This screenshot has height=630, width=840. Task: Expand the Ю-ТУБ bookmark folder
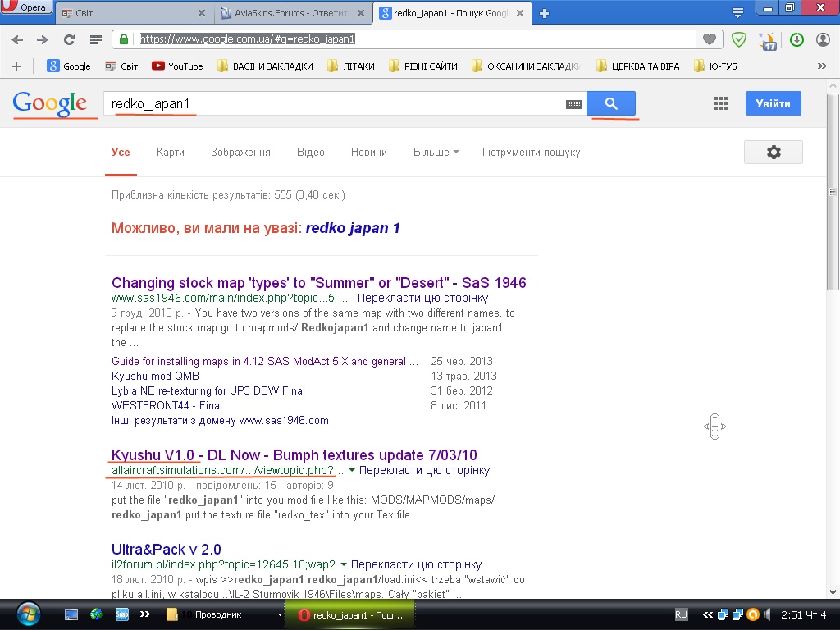tap(715, 66)
